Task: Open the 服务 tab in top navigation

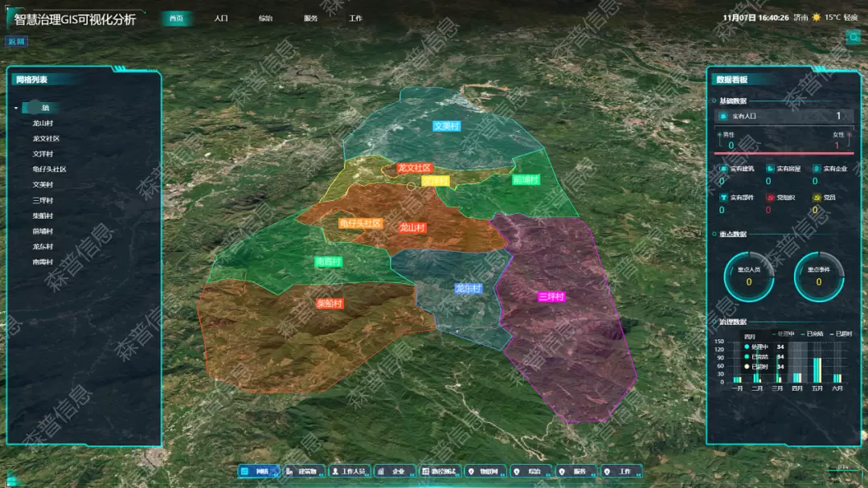Action: click(310, 18)
